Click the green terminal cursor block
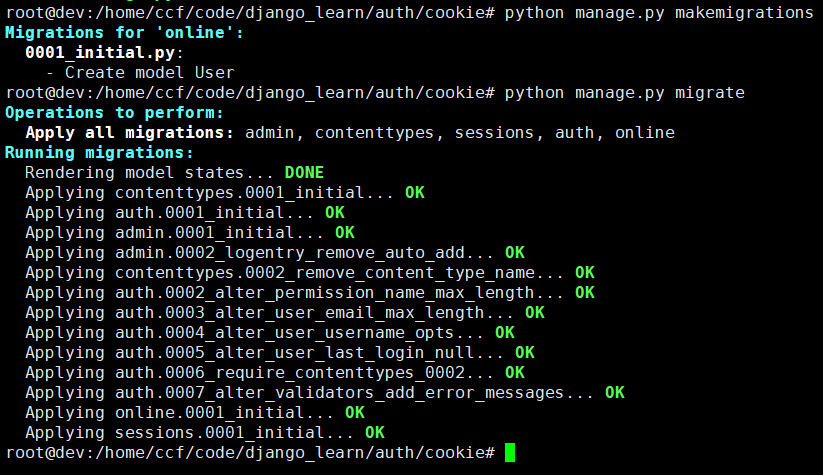This screenshot has height=475, width=823. pos(510,452)
